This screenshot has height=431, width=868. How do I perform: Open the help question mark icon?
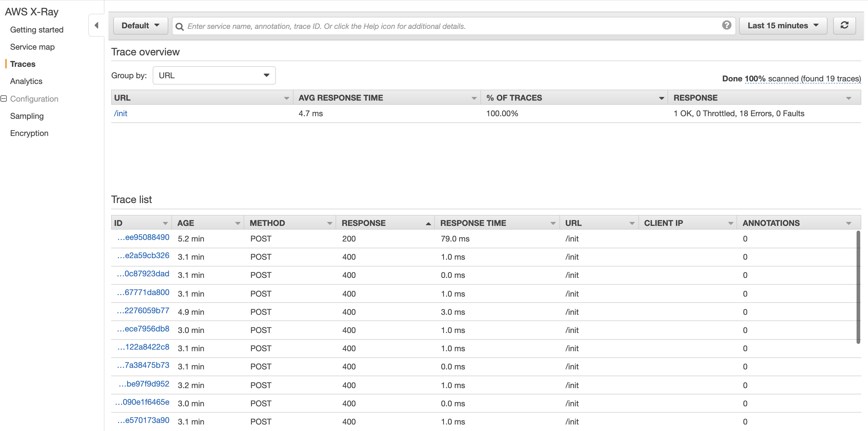point(726,25)
